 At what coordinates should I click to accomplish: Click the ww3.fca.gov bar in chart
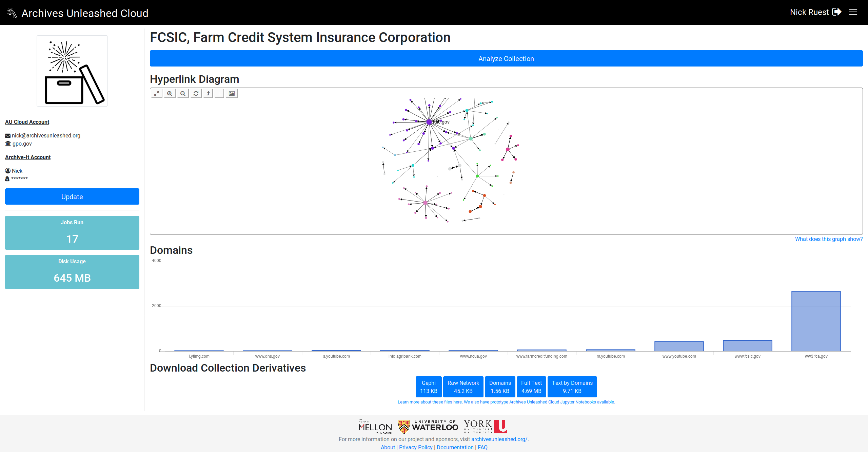coord(816,321)
